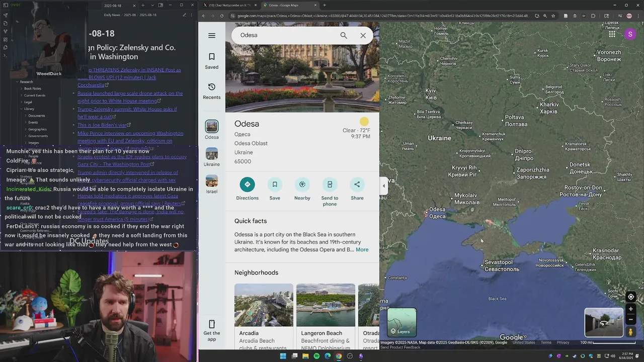Image resolution: width=644 pixels, height=362 pixels.
Task: Show your location on the map
Action: pyautogui.click(x=631, y=297)
